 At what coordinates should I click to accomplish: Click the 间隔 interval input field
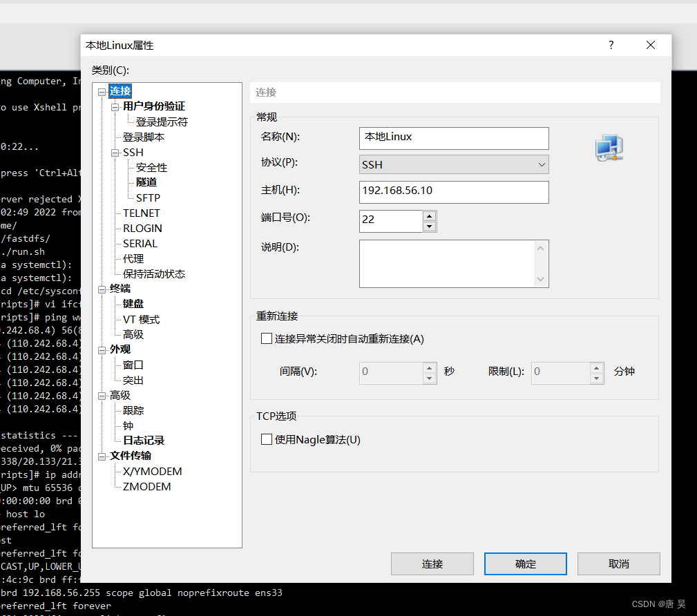[391, 374]
